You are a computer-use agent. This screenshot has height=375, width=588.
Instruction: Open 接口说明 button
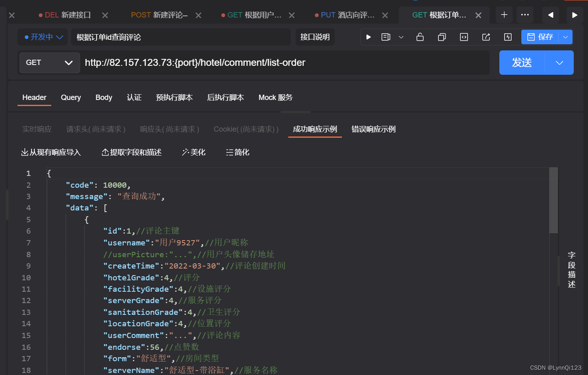click(x=315, y=37)
